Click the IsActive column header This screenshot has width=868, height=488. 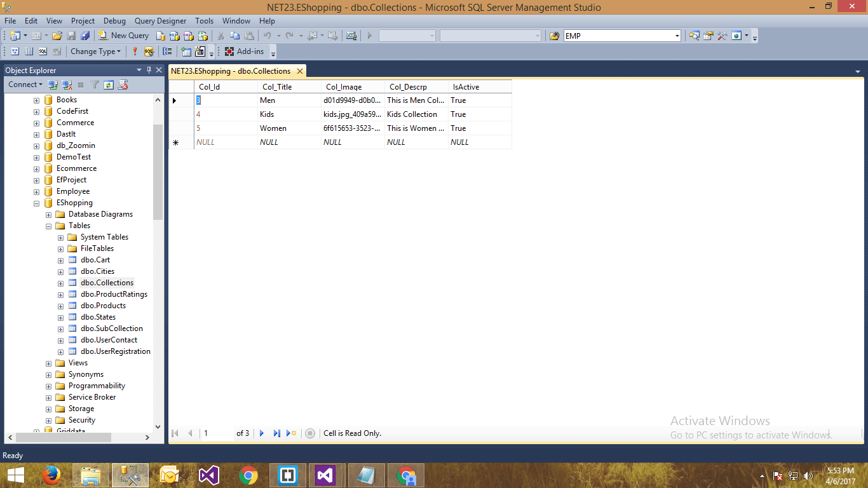(480, 87)
